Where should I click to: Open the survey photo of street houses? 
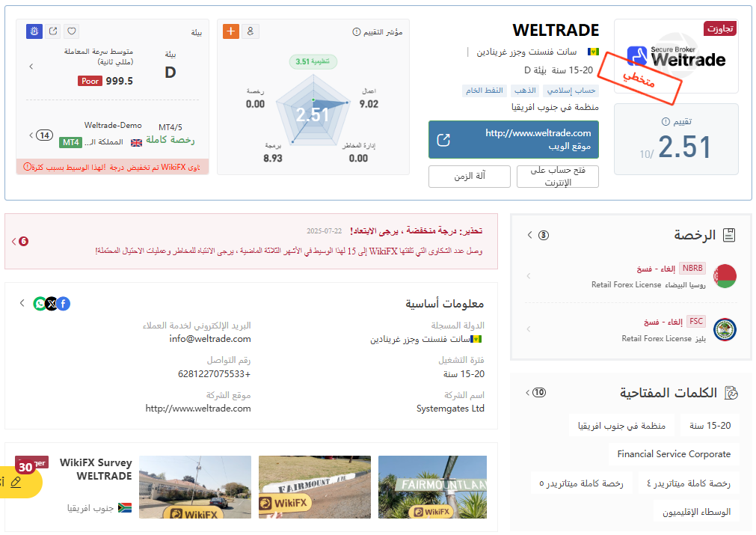coord(195,487)
